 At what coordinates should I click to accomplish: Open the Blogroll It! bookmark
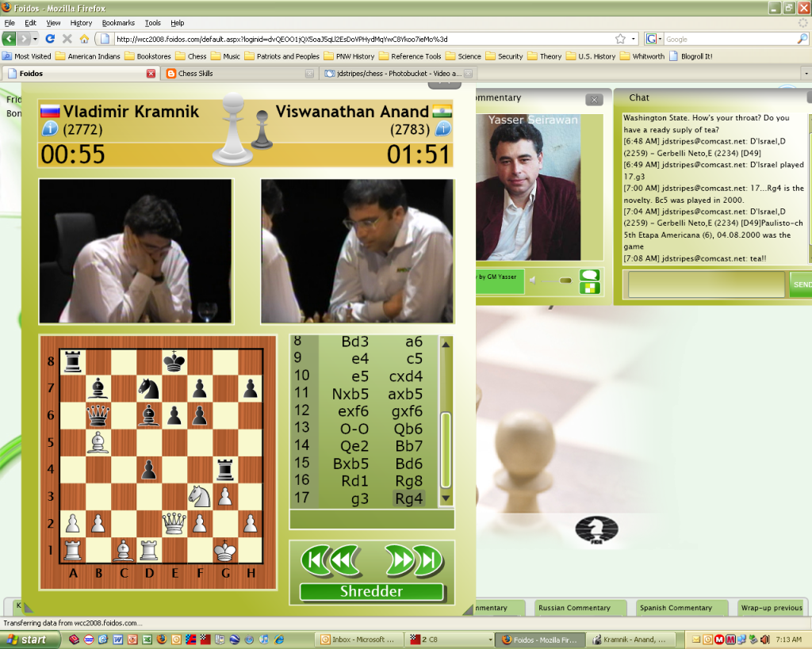coord(691,56)
